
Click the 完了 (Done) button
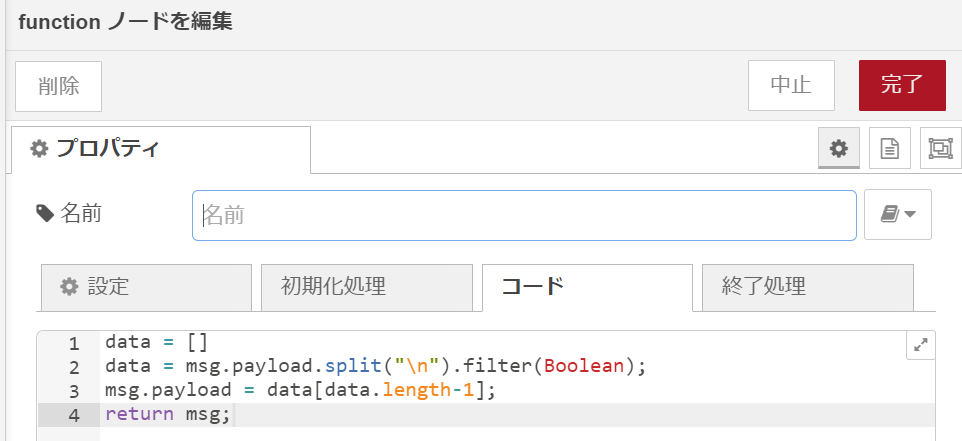click(902, 85)
